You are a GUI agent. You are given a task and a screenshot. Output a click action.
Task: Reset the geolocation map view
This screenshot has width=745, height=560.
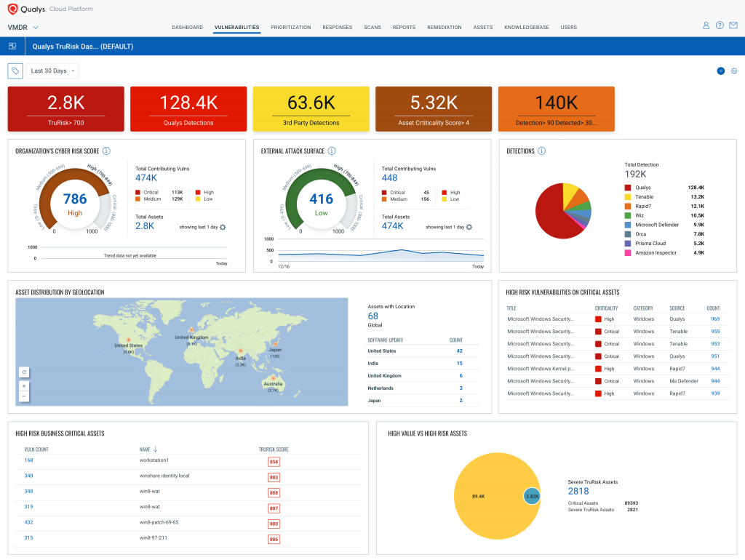click(24, 372)
